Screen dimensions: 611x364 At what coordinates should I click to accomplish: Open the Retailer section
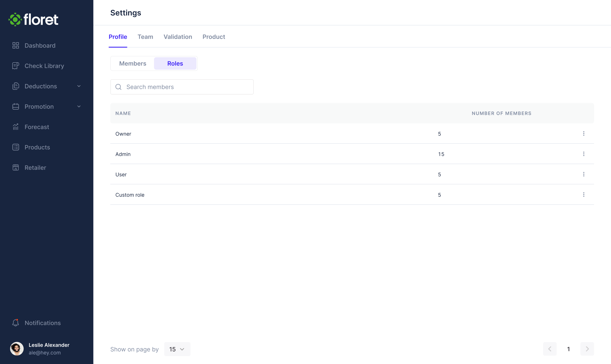(x=35, y=167)
